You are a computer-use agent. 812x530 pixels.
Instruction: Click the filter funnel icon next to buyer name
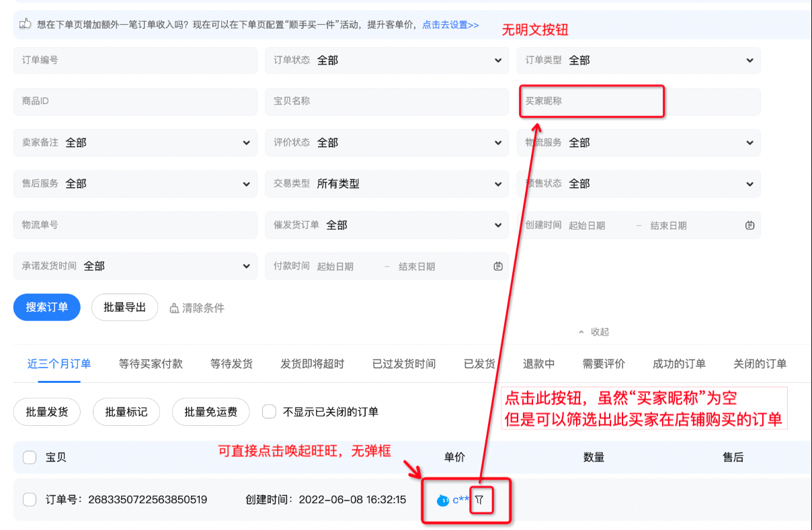(x=479, y=500)
